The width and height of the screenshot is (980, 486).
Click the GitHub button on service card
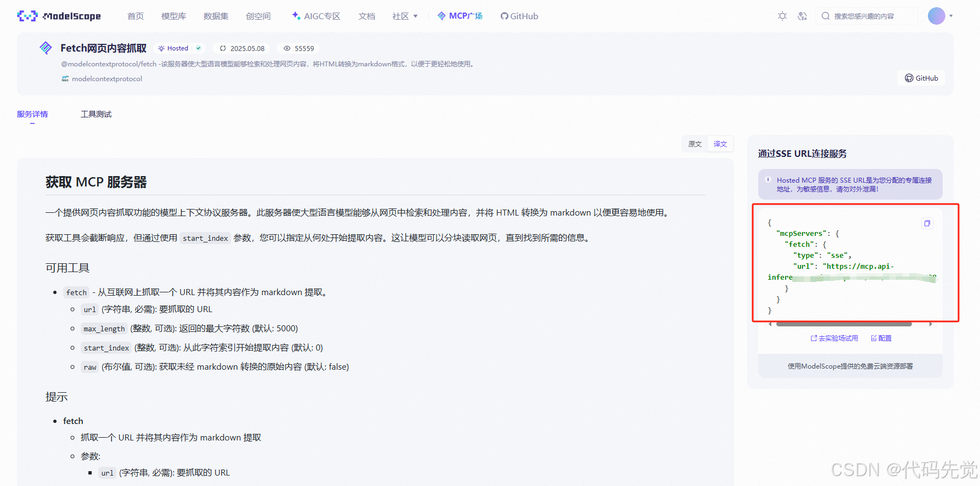tap(921, 78)
